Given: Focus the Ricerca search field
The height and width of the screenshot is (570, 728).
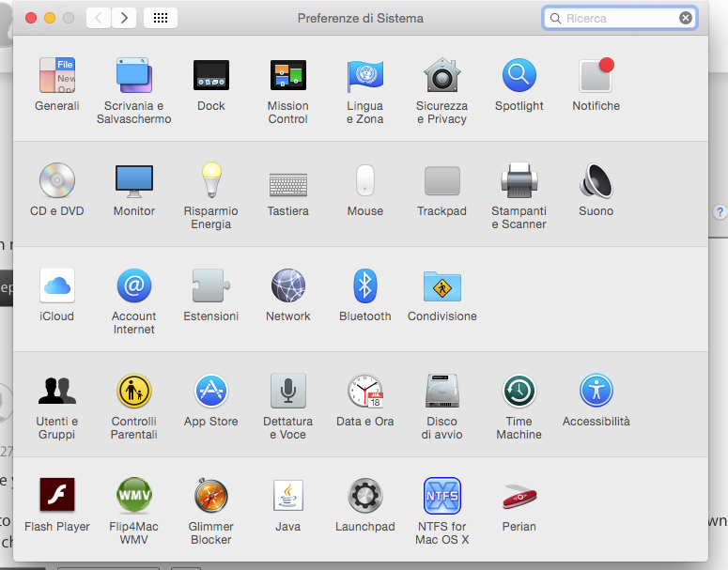Looking at the screenshot, I should (x=619, y=18).
